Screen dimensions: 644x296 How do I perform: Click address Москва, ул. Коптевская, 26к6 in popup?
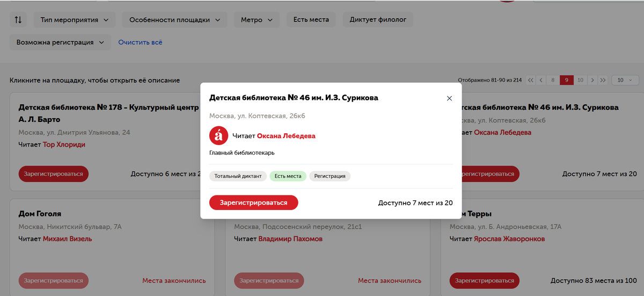[x=257, y=116]
